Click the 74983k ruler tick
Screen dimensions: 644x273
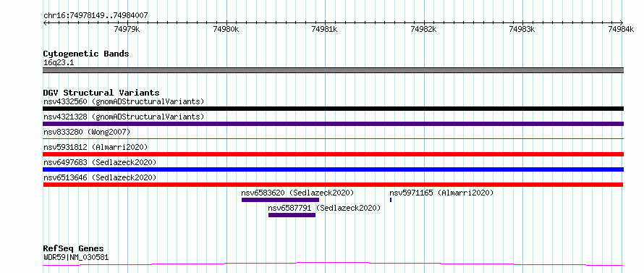click(x=522, y=29)
